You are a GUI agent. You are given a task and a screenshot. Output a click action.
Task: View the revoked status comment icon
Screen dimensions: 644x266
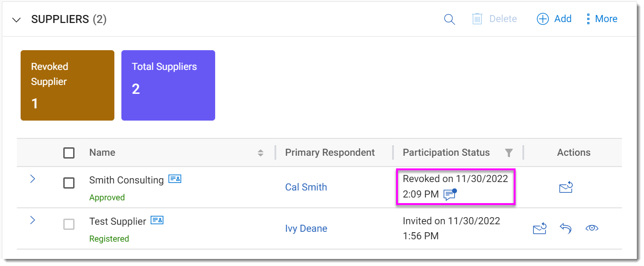(x=450, y=194)
